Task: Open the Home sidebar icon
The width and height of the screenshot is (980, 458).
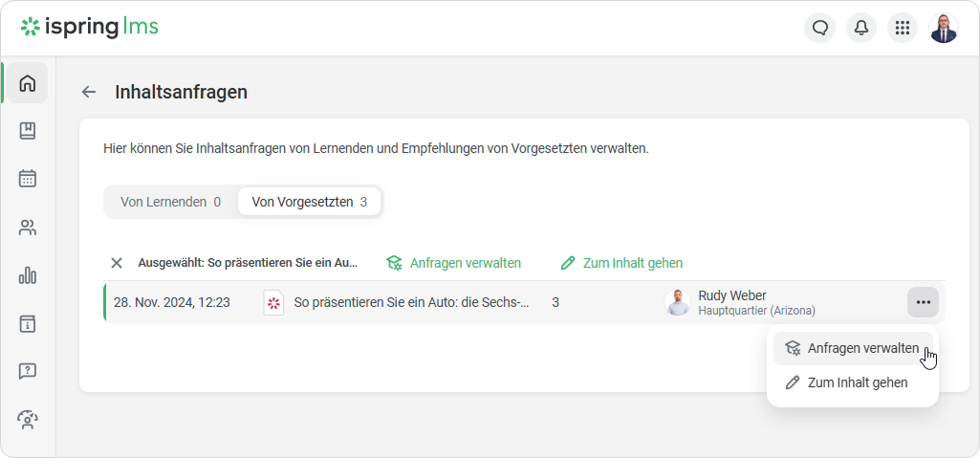Action: (27, 83)
